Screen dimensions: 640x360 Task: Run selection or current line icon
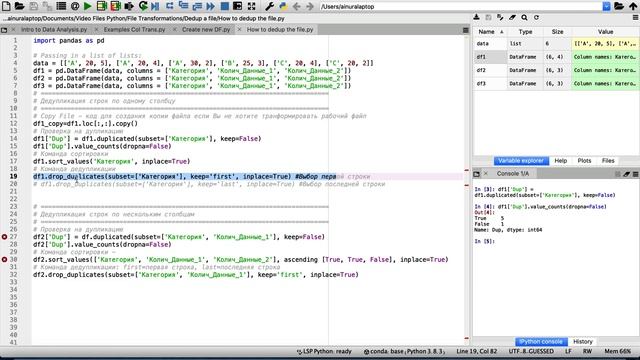pyautogui.click(x=129, y=6)
